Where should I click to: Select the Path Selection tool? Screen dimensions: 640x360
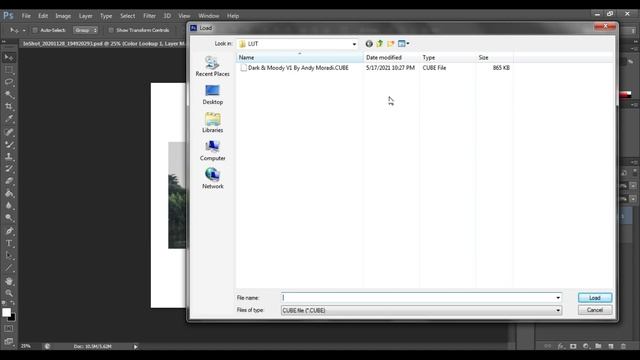coord(9,256)
